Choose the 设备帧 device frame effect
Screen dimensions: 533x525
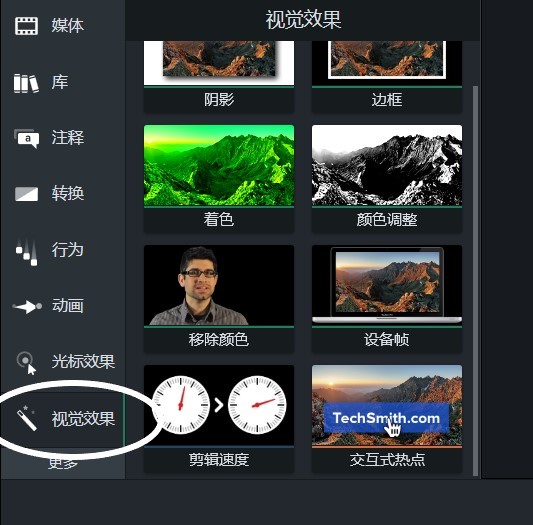pyautogui.click(x=387, y=299)
